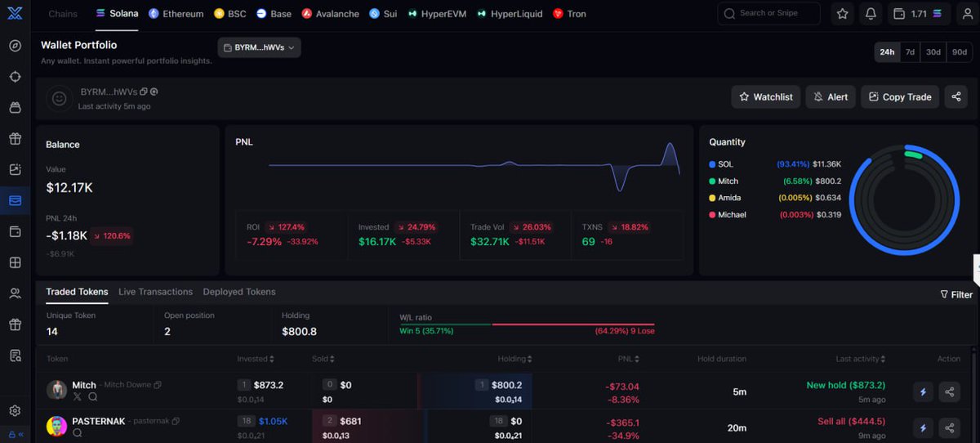Click the search icon under PASTERNAK token
Viewport: 980px width, 443px height.
(x=78, y=432)
